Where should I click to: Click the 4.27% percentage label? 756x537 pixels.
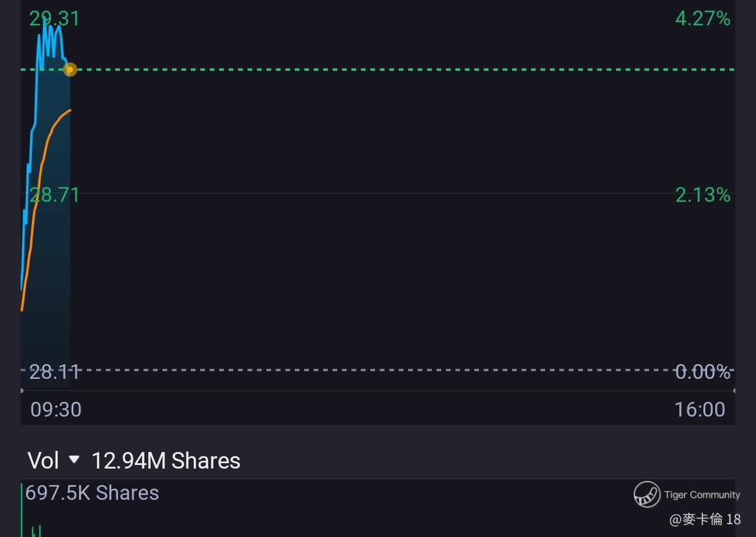point(703,18)
